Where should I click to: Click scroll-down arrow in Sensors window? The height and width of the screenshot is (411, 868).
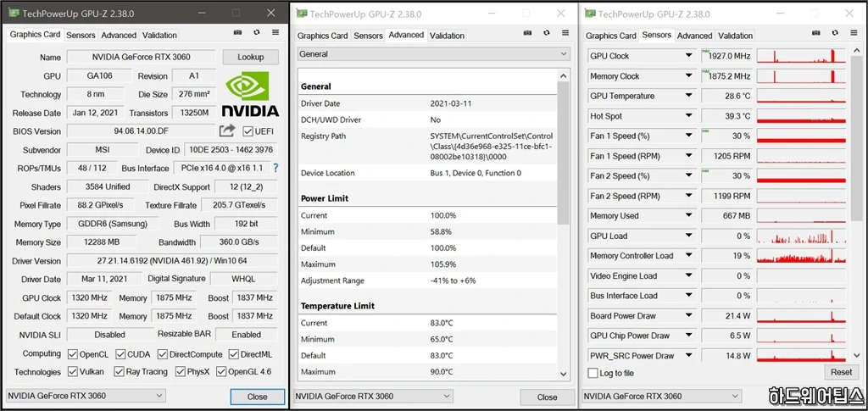coord(857,355)
